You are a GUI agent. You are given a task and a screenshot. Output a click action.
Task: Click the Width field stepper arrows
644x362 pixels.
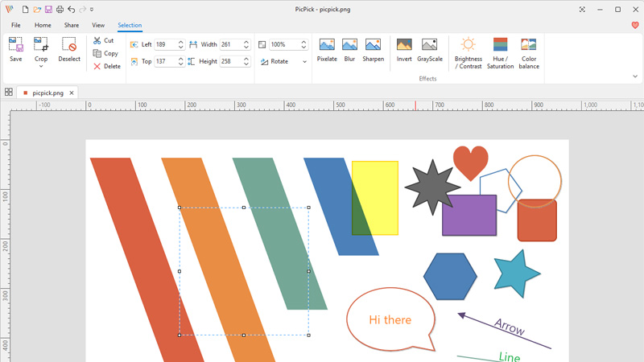(x=246, y=44)
